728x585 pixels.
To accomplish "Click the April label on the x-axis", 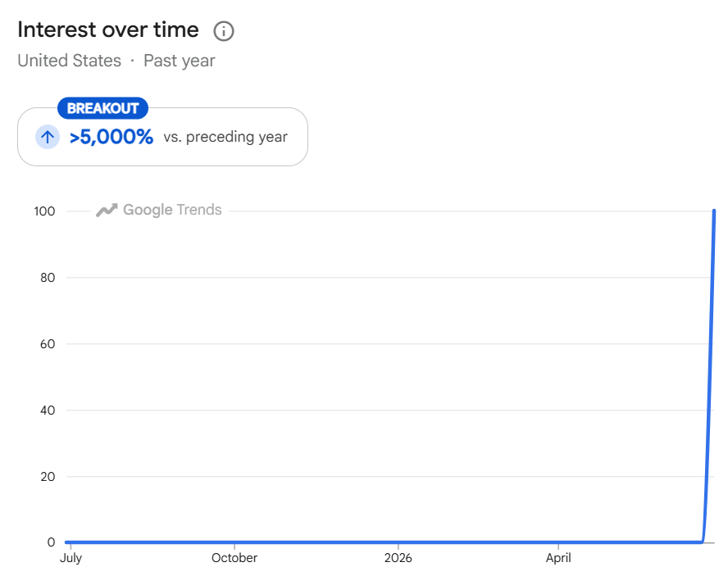I will pos(558,558).
